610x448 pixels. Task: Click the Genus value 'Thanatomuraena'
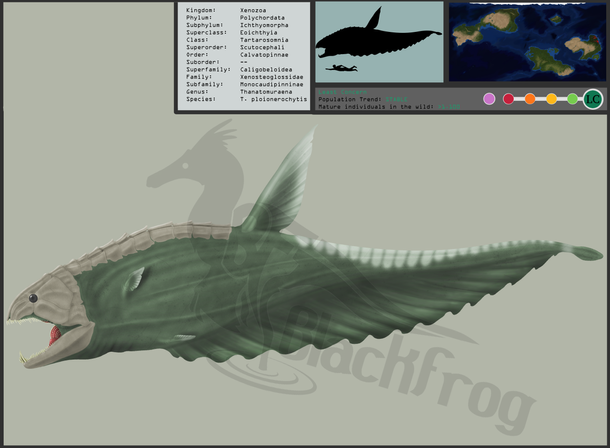(x=266, y=91)
